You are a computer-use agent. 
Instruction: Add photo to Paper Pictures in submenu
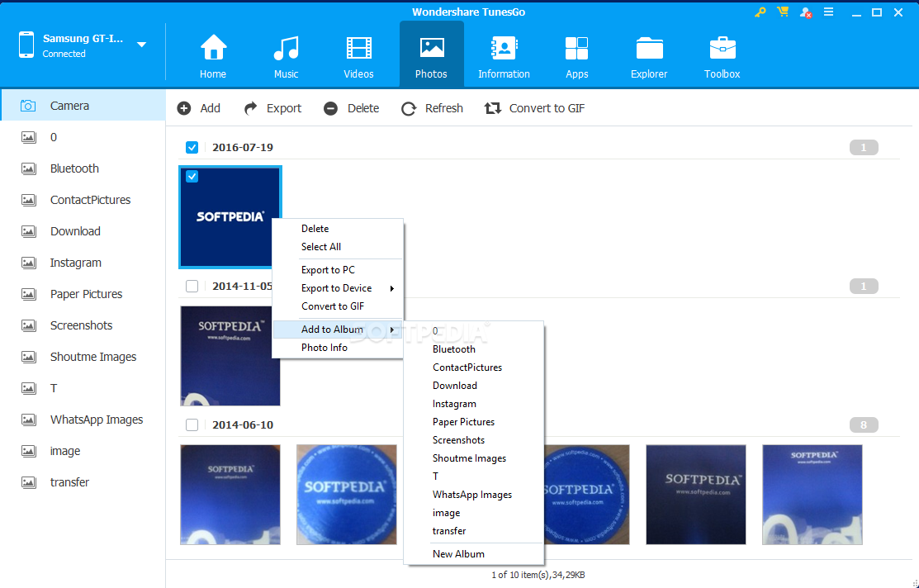pyautogui.click(x=474, y=421)
